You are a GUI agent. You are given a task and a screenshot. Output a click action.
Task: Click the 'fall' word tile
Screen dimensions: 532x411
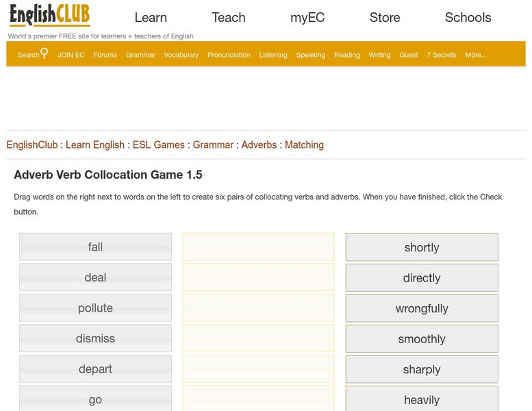[x=95, y=247]
